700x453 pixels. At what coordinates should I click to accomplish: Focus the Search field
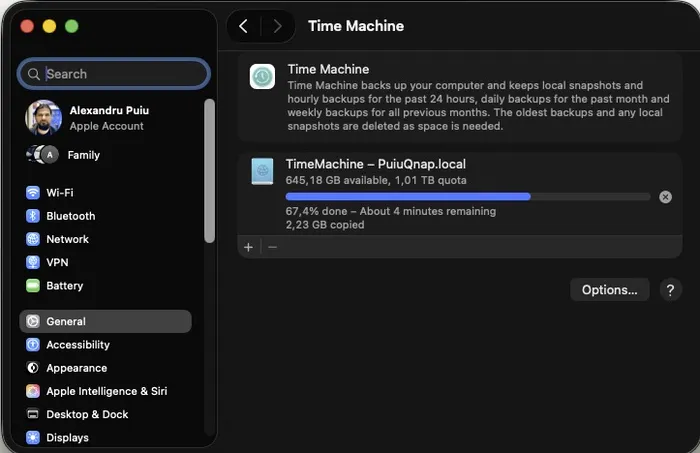coord(113,74)
